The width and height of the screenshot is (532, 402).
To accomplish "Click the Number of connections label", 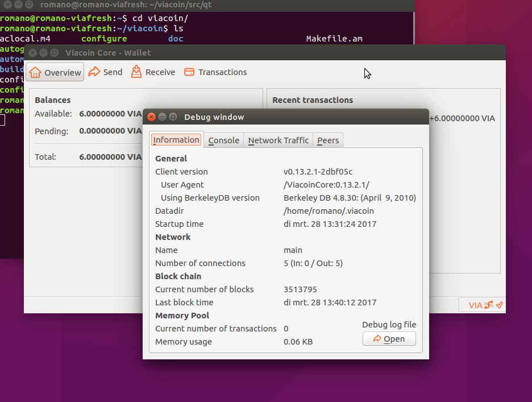I will (200, 263).
